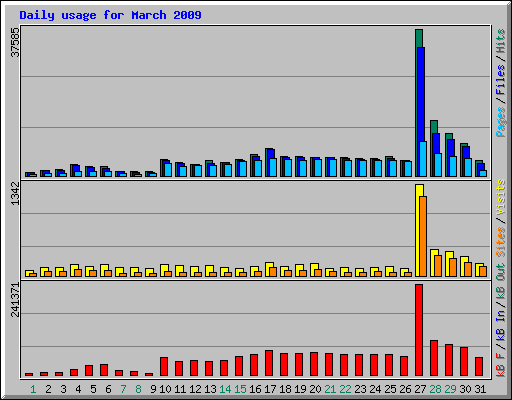Click the red kB bar for day 6
Screen dimensions: 512x400
(x=104, y=370)
